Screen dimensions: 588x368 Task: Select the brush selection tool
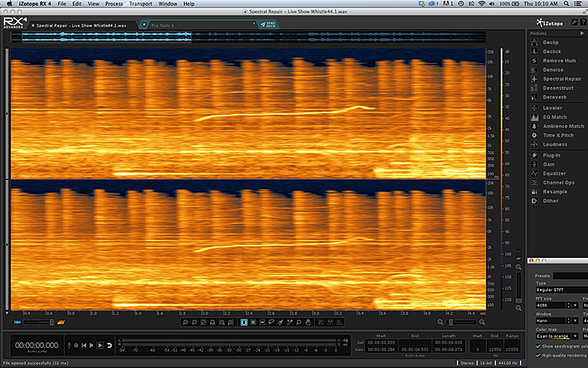tap(281, 322)
